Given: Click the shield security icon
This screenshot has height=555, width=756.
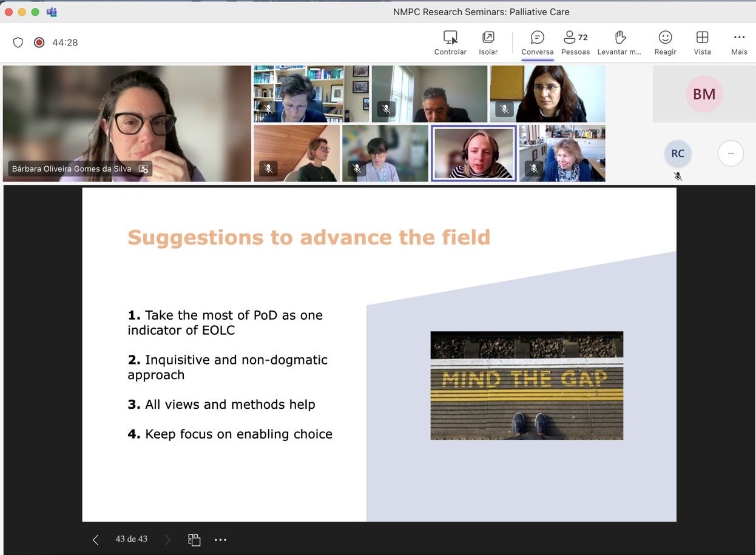Looking at the screenshot, I should (x=18, y=42).
